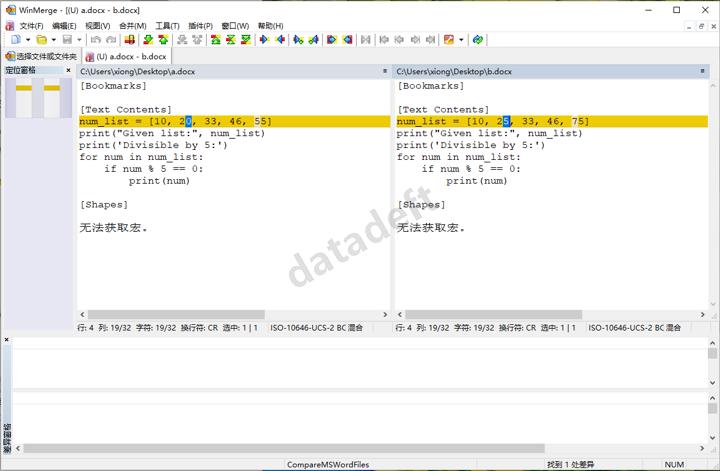720x471 pixels.
Task: Open the 帮助(H) menu
Action: [270, 26]
